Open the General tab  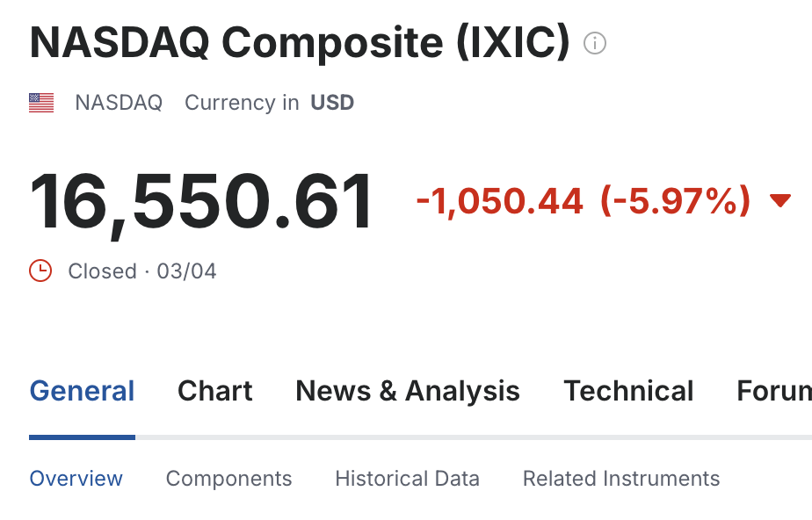pos(82,391)
